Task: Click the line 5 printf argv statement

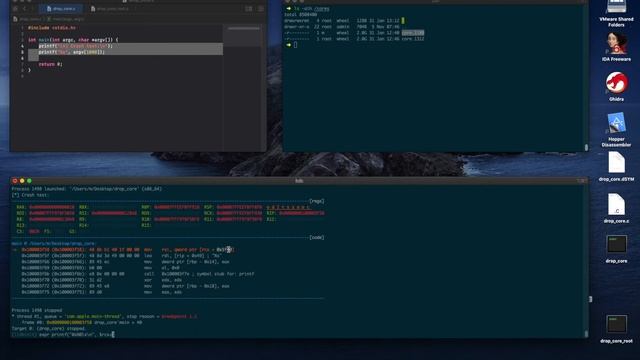Action: (x=71, y=52)
